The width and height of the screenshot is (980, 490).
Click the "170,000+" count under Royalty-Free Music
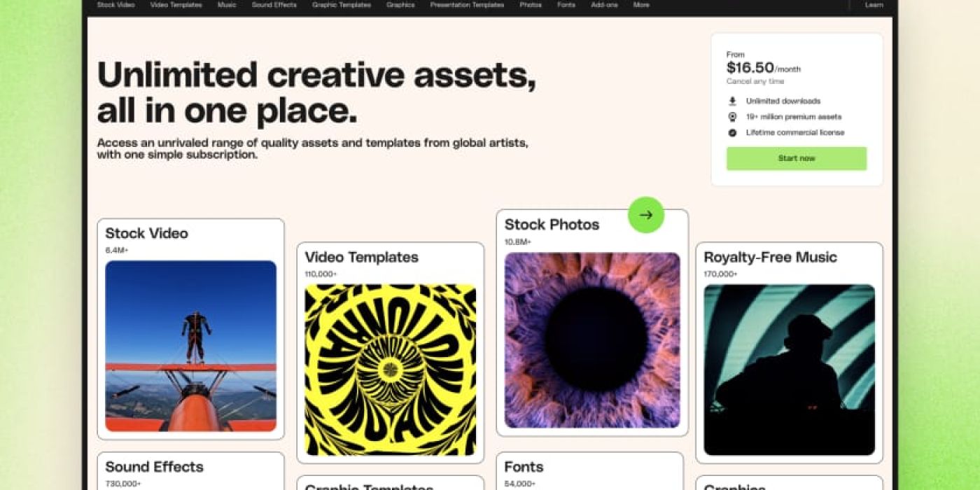pyautogui.click(x=720, y=274)
